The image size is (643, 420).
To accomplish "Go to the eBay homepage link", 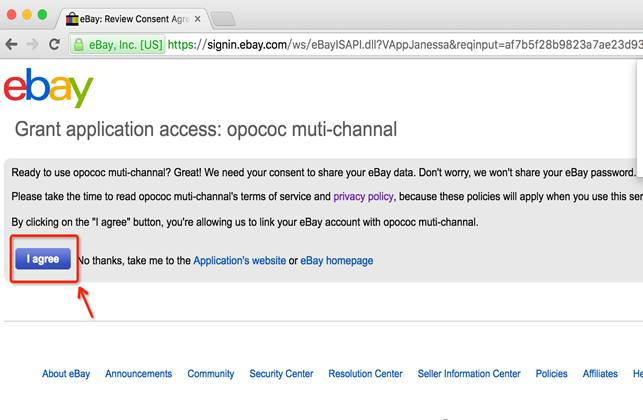I will 337,261.
